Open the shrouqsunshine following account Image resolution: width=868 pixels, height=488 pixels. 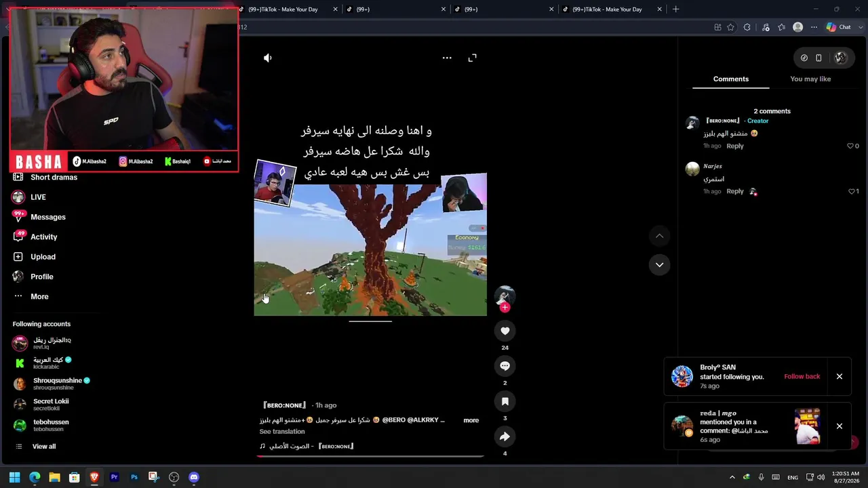[x=52, y=384]
